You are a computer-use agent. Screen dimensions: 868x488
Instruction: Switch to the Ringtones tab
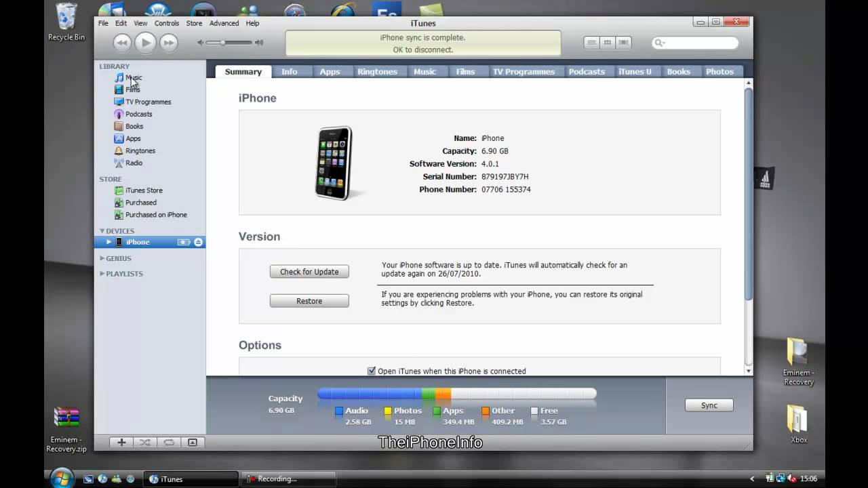378,71
